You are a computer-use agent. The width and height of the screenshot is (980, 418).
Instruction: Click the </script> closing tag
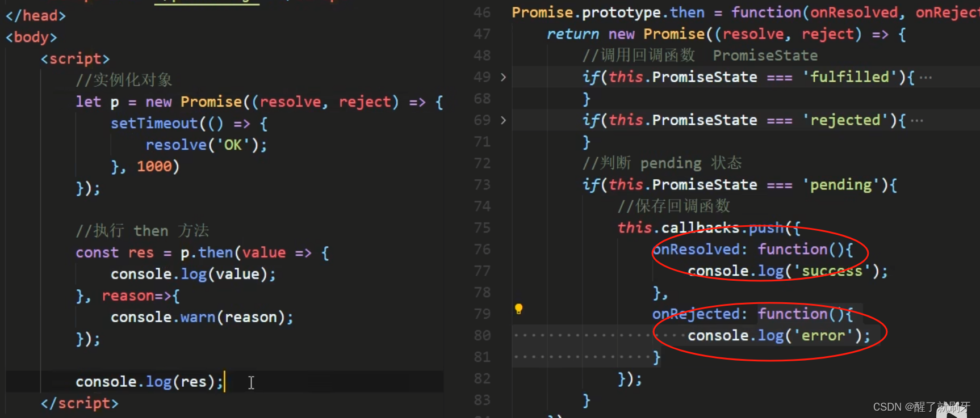point(79,403)
